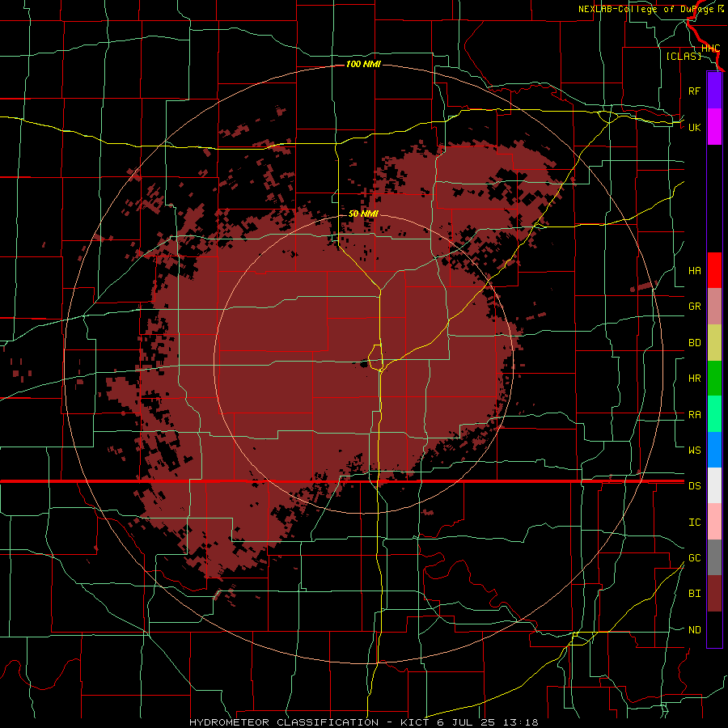The width and height of the screenshot is (728, 728).
Task: Click the IC pink legend swatch
Action: pos(714,522)
